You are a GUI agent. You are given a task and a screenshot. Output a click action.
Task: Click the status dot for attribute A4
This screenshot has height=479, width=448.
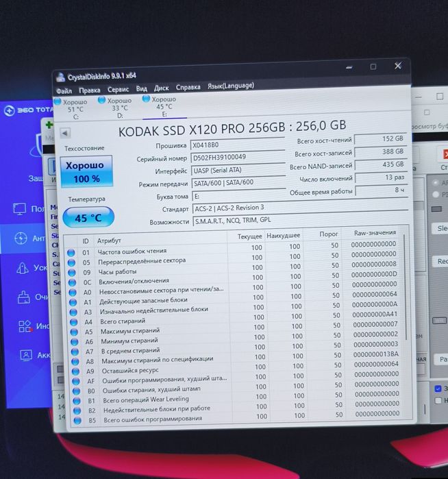pos(73,322)
